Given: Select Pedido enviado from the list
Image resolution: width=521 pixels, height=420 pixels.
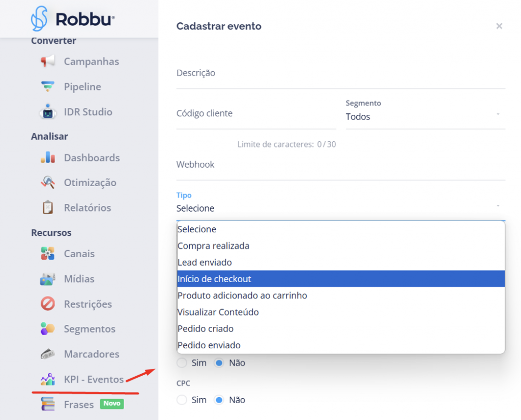Looking at the screenshot, I should point(340,345).
